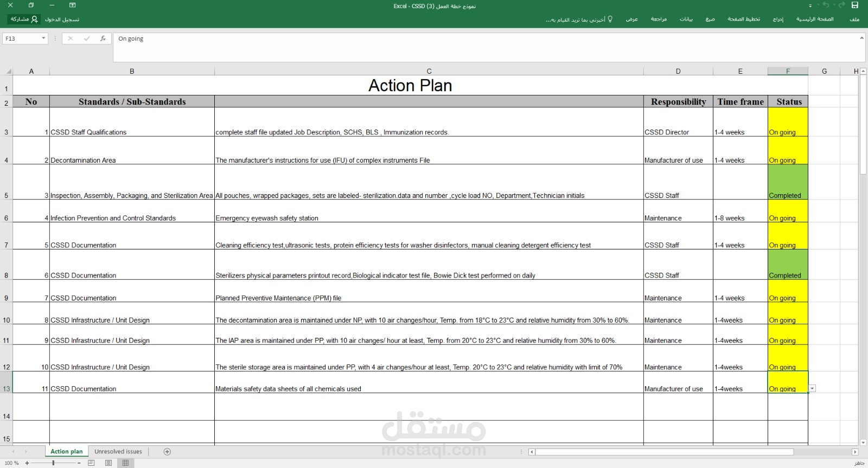The height and width of the screenshot is (468, 868).
Task: Select row 5 header
Action: click(6, 182)
